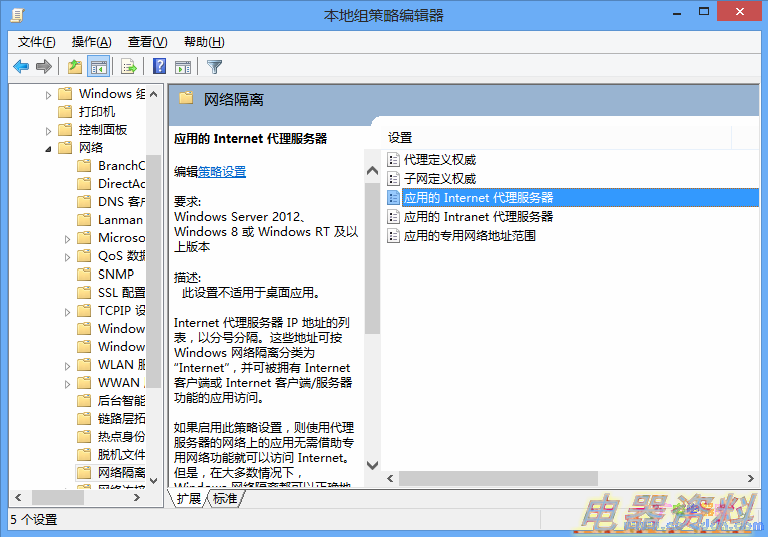Open the 操作(A) menu
The height and width of the screenshot is (537, 768).
click(91, 42)
